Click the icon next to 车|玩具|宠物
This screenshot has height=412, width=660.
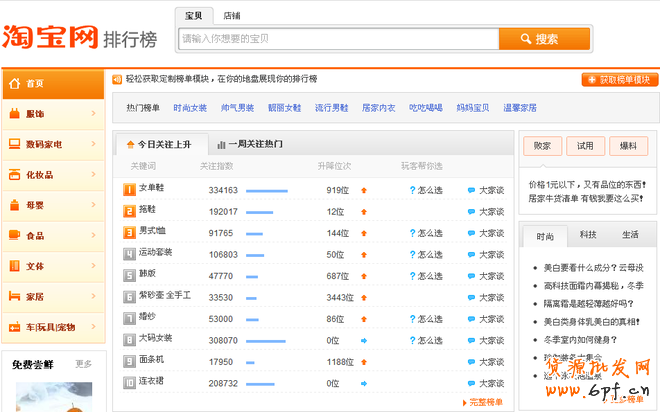tap(14, 327)
